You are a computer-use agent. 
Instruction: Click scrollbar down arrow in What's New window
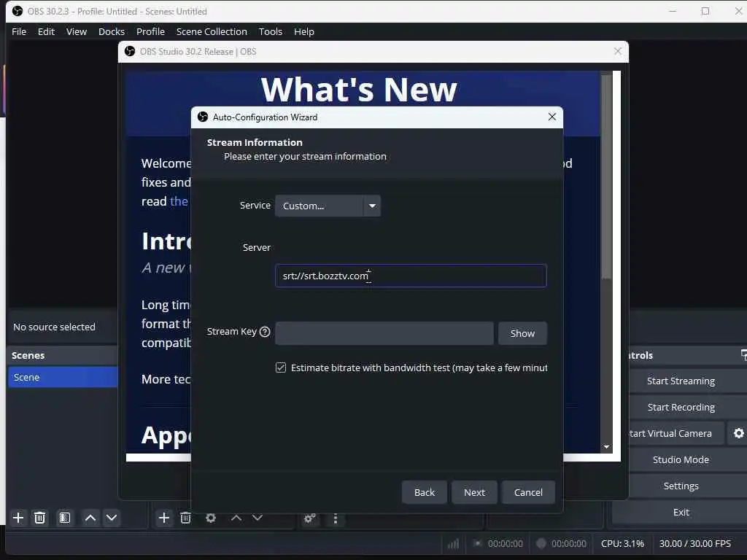[606, 447]
